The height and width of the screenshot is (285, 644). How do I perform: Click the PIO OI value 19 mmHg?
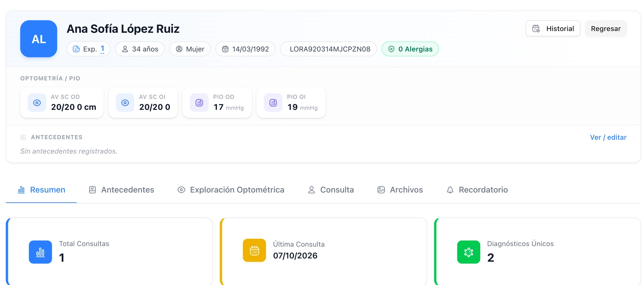click(x=303, y=107)
